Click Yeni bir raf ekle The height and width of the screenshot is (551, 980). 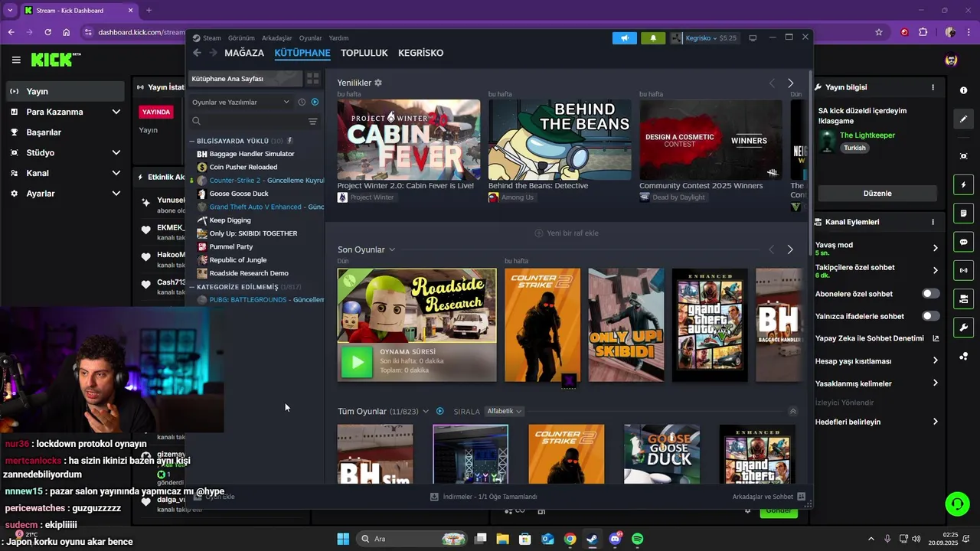pyautogui.click(x=567, y=233)
